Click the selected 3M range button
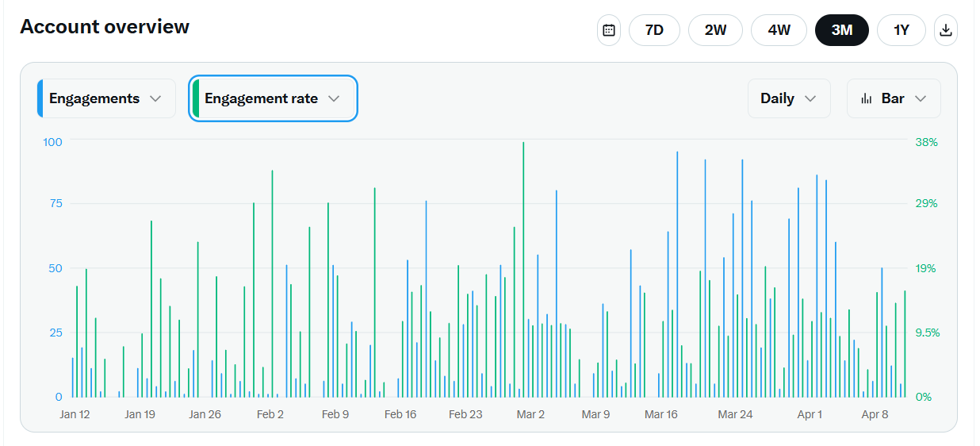 [841, 30]
